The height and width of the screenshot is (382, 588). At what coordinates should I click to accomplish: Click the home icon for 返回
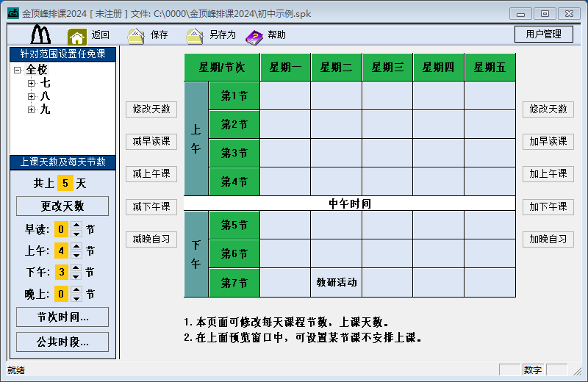(77, 36)
